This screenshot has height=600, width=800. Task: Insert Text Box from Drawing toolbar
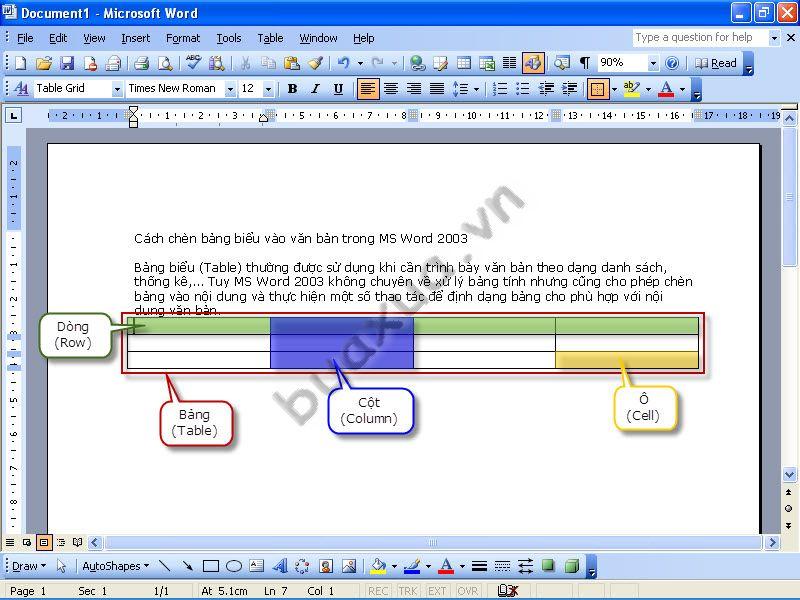[x=256, y=566]
